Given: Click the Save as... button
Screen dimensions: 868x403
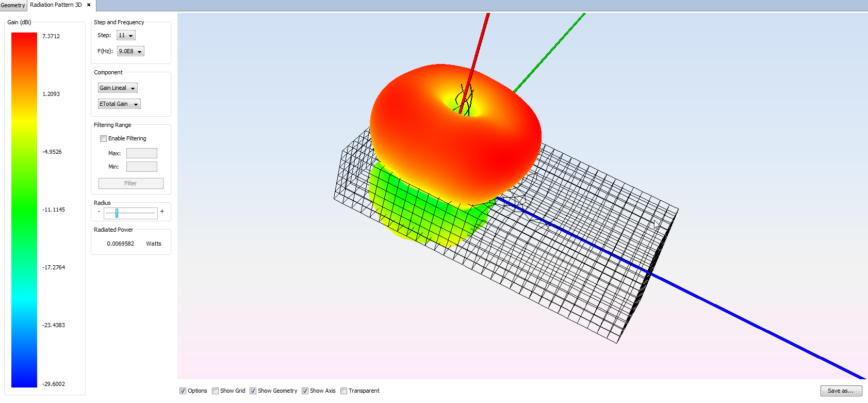Looking at the screenshot, I should 841,391.
